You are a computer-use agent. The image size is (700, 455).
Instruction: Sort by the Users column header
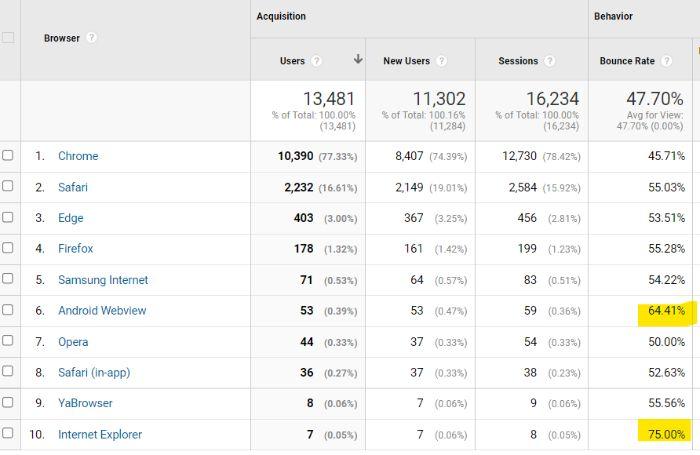click(x=292, y=61)
